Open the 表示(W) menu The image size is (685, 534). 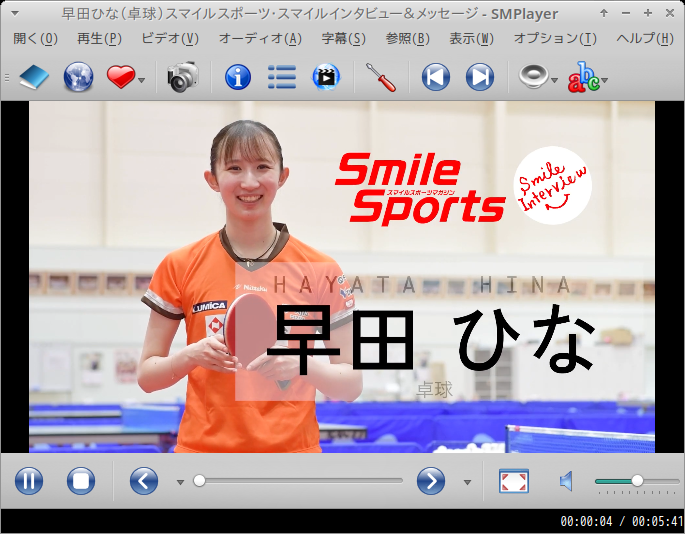point(471,39)
